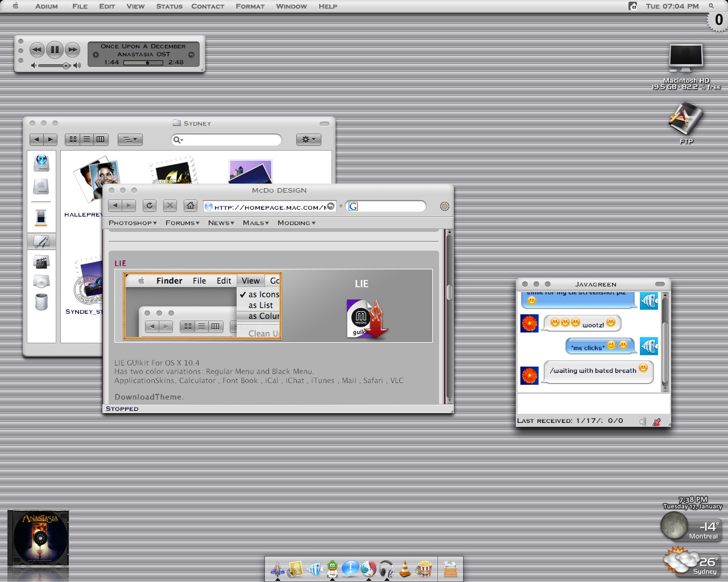Skip to next track in music player
Image resolution: width=728 pixels, height=582 pixels.
pyautogui.click(x=73, y=50)
